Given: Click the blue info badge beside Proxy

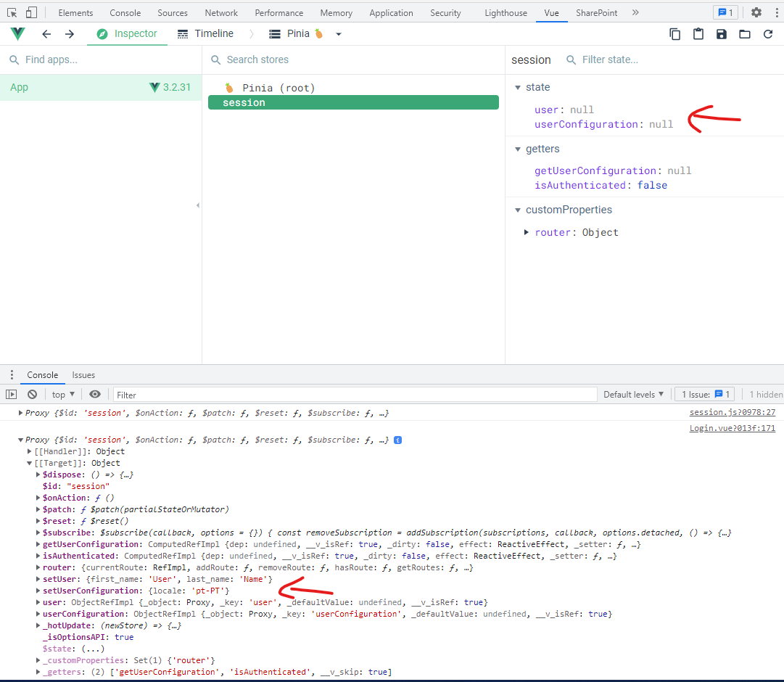Looking at the screenshot, I should coord(398,440).
